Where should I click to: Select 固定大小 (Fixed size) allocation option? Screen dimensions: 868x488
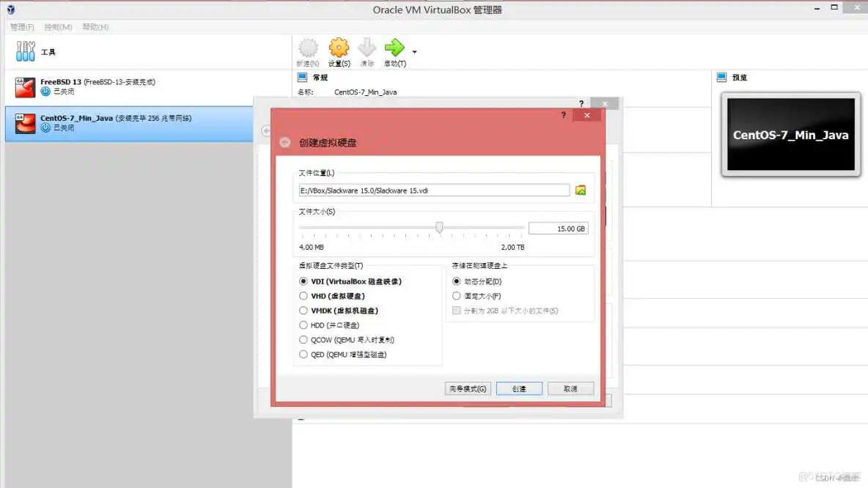pos(457,295)
